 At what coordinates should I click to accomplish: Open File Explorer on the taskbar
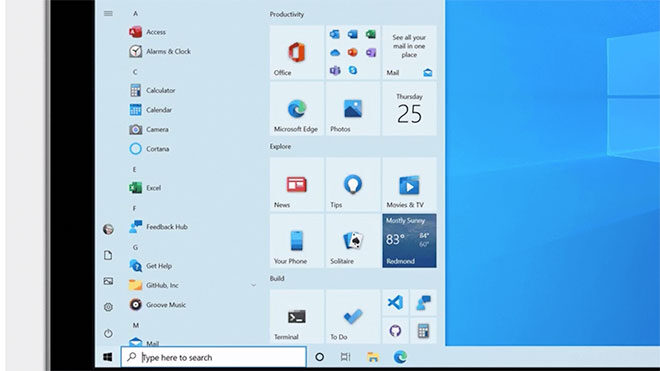[x=373, y=357]
